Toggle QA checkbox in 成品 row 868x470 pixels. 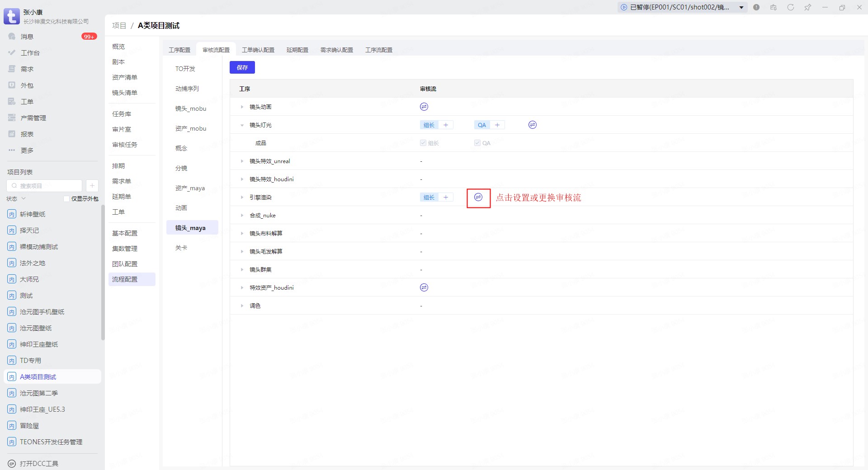coord(477,143)
